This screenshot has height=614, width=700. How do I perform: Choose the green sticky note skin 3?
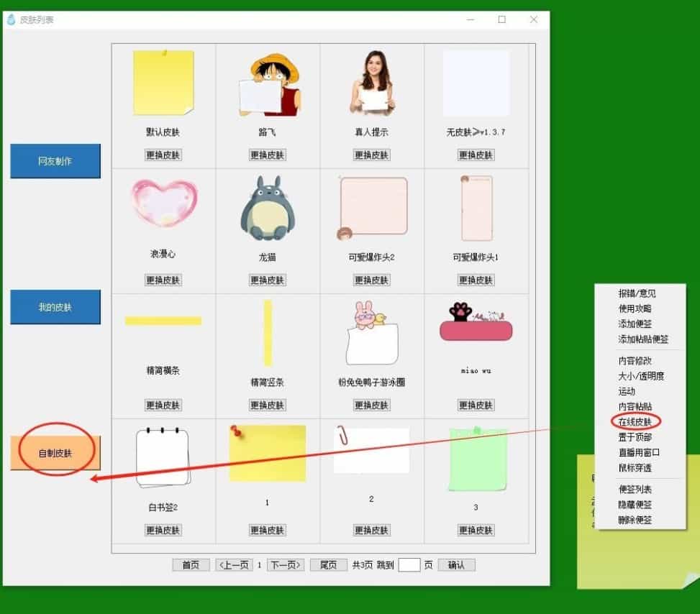476,459
